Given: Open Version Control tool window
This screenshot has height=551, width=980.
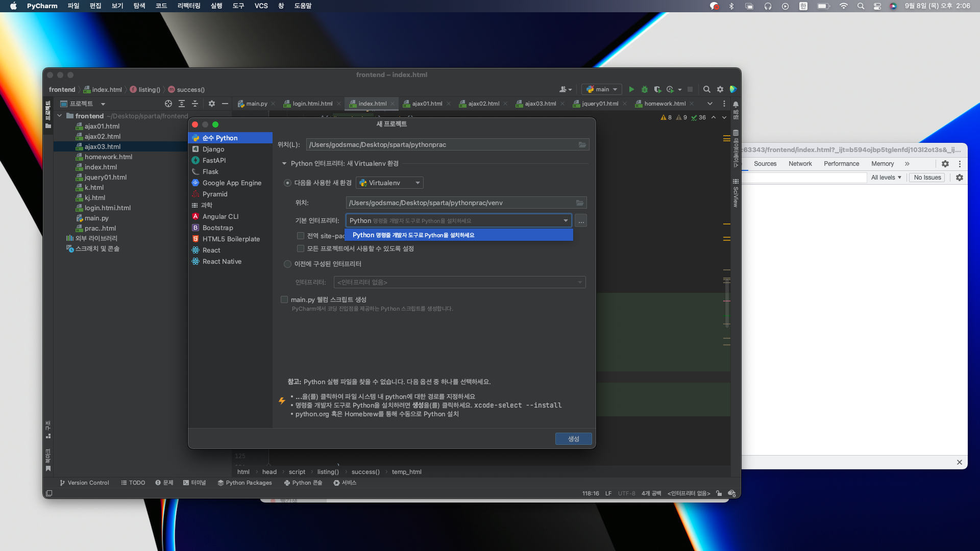Looking at the screenshot, I should [x=84, y=483].
